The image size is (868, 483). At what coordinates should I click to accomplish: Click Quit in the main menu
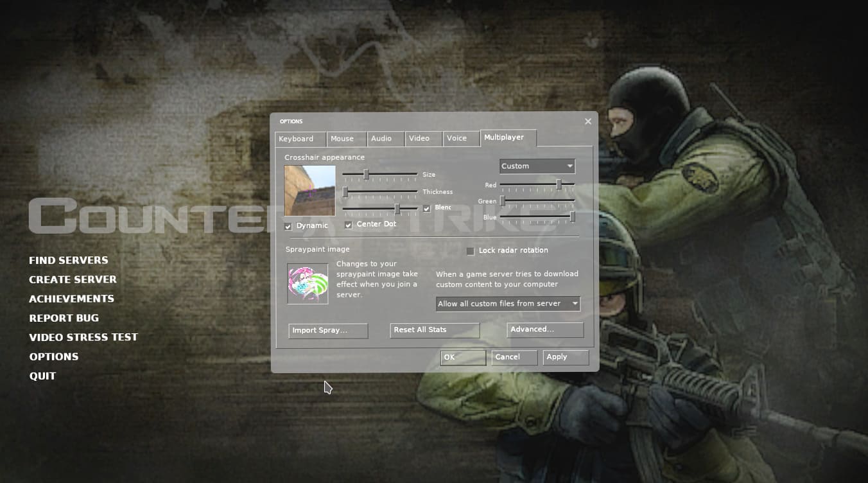[42, 376]
